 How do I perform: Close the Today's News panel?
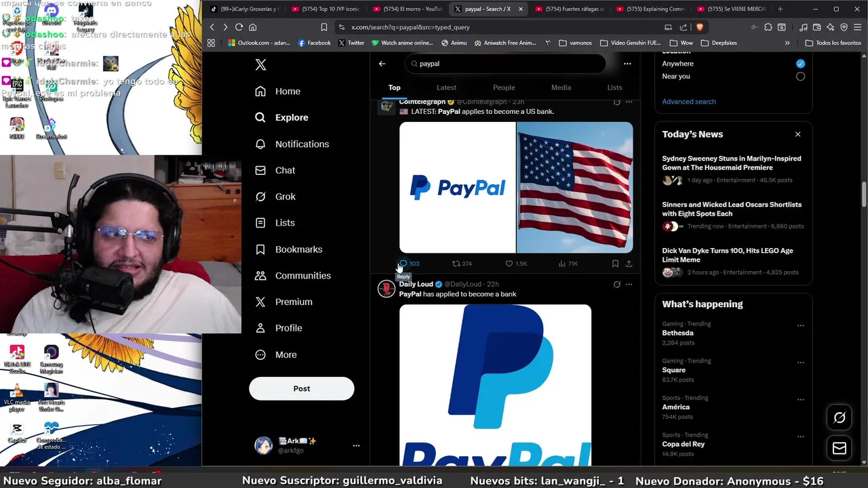pyautogui.click(x=797, y=134)
